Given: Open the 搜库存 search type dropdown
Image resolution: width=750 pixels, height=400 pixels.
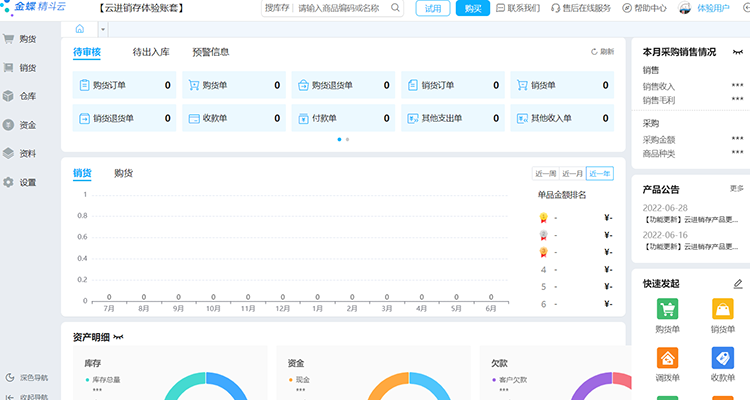Looking at the screenshot, I should tap(276, 8).
